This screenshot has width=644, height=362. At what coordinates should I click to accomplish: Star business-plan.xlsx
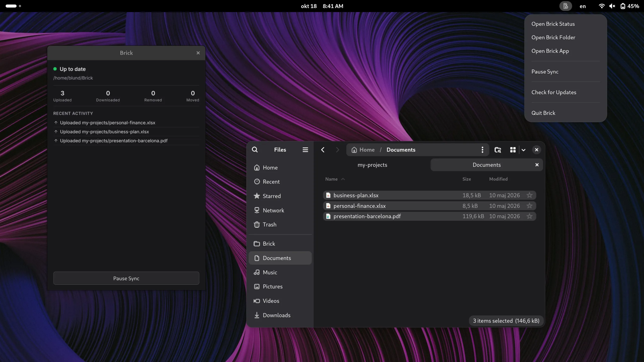pyautogui.click(x=530, y=195)
